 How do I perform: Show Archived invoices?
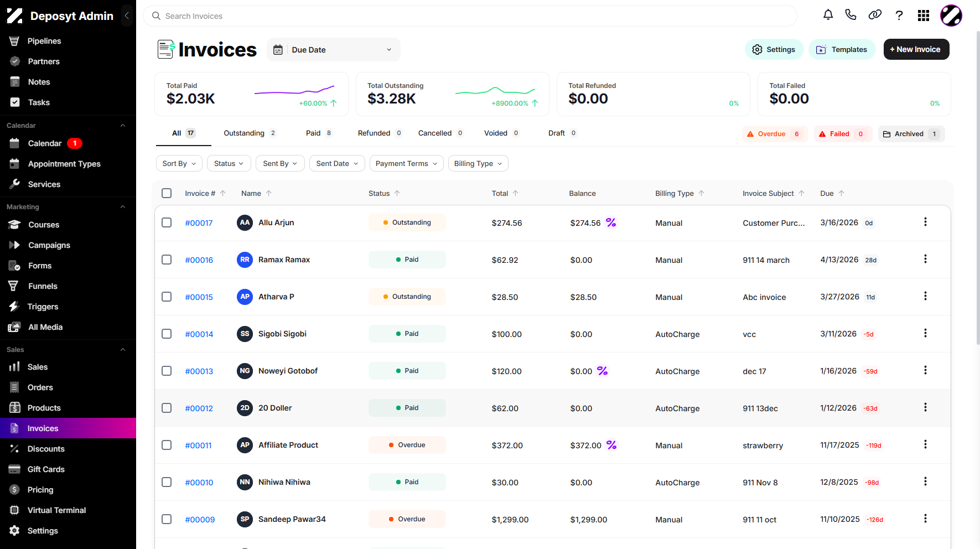(x=911, y=134)
